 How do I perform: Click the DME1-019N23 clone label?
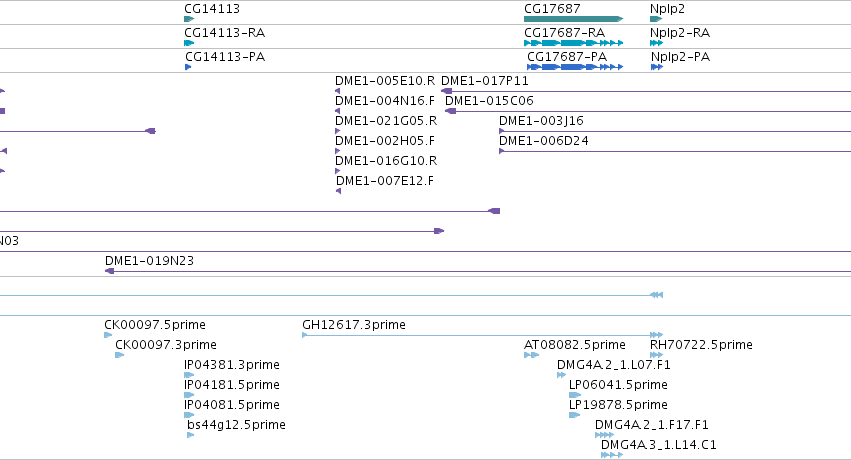tap(149, 261)
